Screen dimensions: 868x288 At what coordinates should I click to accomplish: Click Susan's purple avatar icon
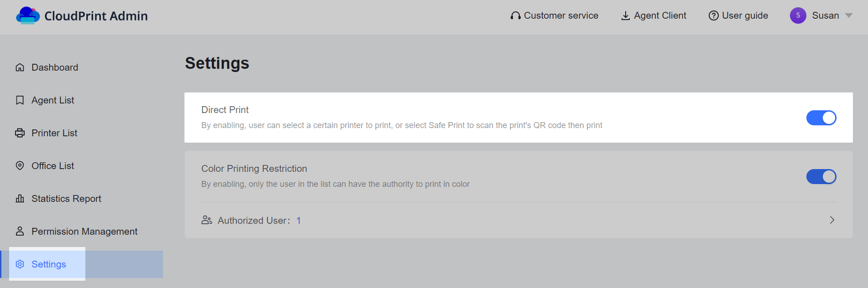798,15
